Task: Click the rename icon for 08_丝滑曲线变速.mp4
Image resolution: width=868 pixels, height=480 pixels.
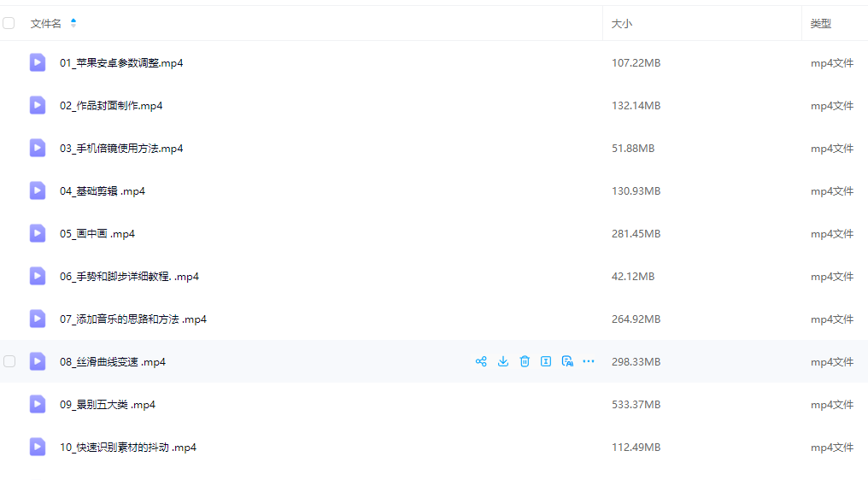Action: pos(546,361)
